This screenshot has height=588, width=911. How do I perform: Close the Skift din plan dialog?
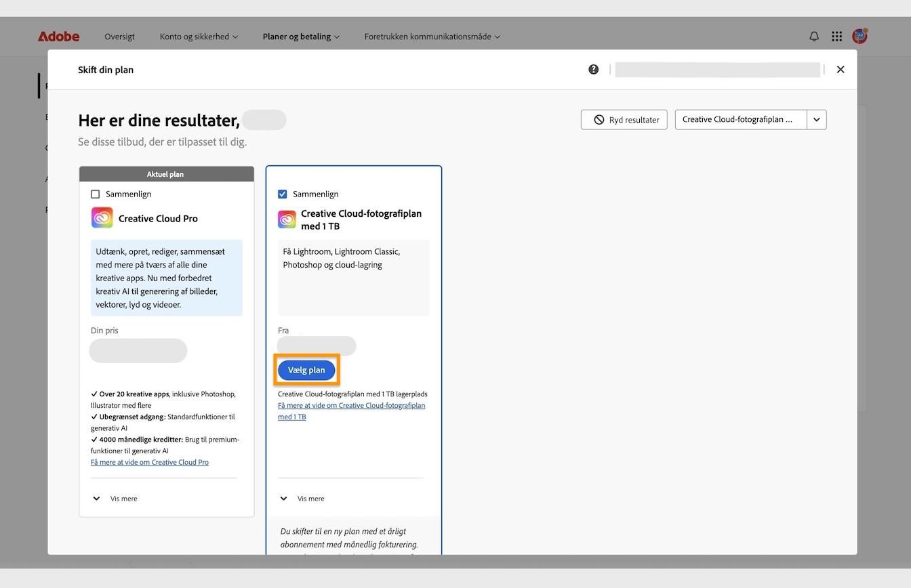coord(841,69)
